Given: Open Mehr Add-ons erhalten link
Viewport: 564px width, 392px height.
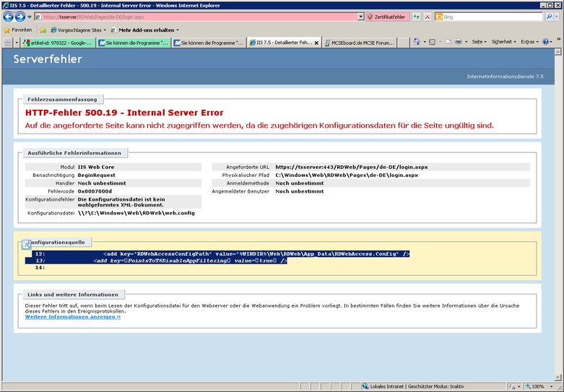Looking at the screenshot, I should click(x=144, y=30).
